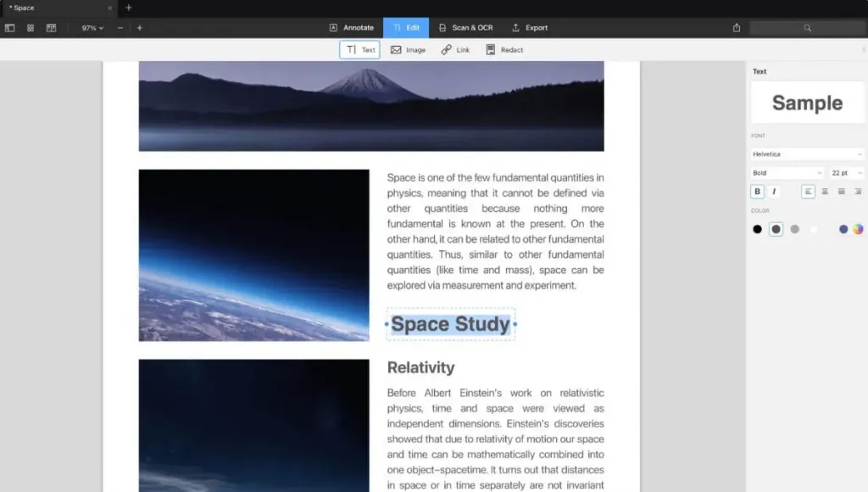Choose the light gray color swatch
The image size is (868, 492).
tap(795, 229)
